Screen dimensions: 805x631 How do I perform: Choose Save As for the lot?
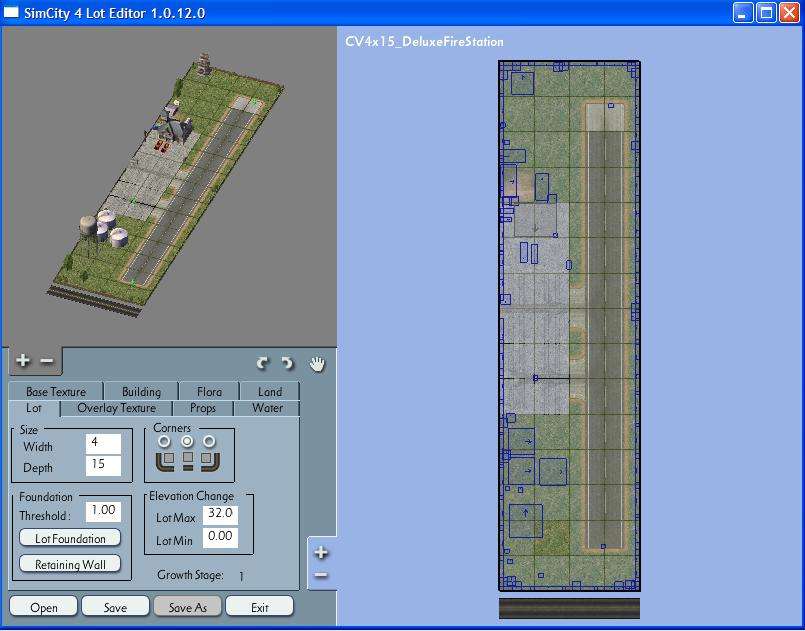tap(187, 607)
